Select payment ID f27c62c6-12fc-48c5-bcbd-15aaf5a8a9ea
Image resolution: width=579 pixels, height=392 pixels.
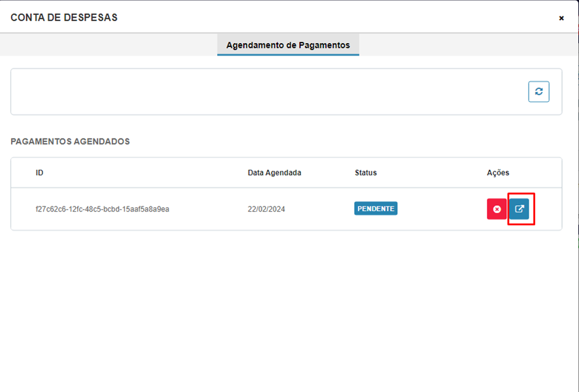[103, 209]
